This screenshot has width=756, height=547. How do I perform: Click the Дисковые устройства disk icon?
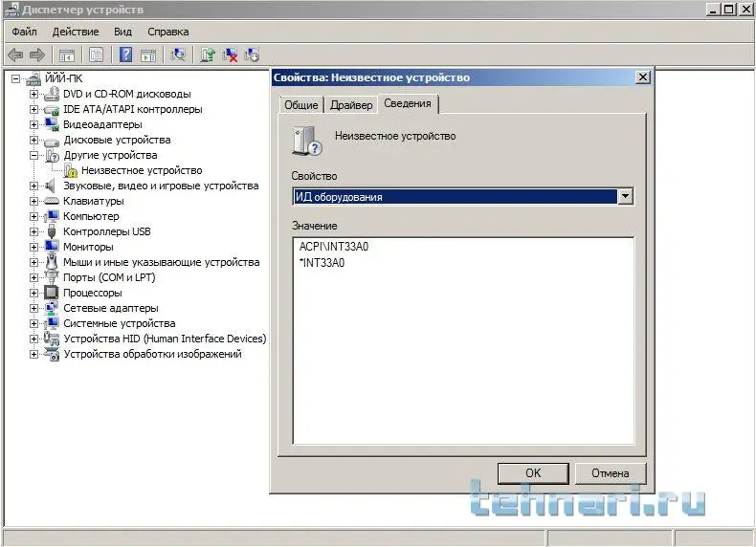point(52,141)
